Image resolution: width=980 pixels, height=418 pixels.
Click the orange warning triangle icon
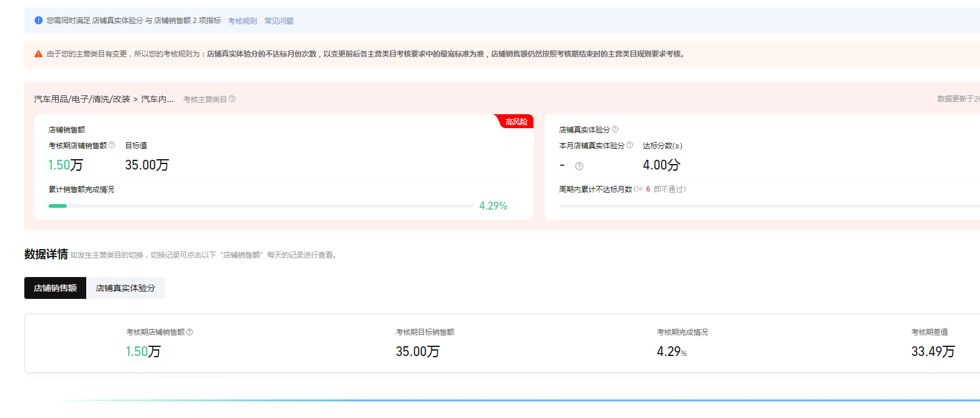click(x=38, y=54)
